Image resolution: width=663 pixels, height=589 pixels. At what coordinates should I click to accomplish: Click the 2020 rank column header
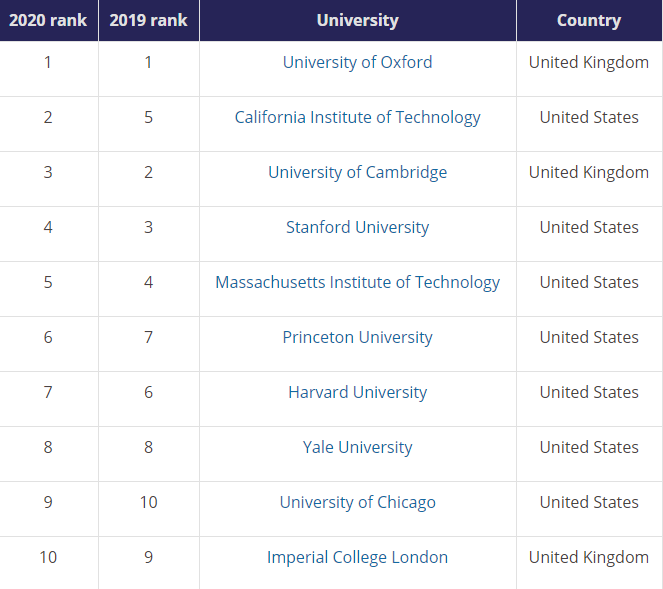pos(48,20)
